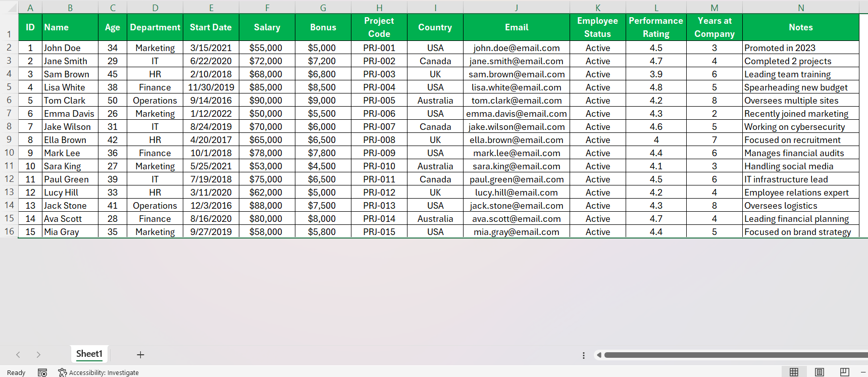Select the note IT infrastructure lead
Viewport: 868px width, 377px height.
[801, 179]
